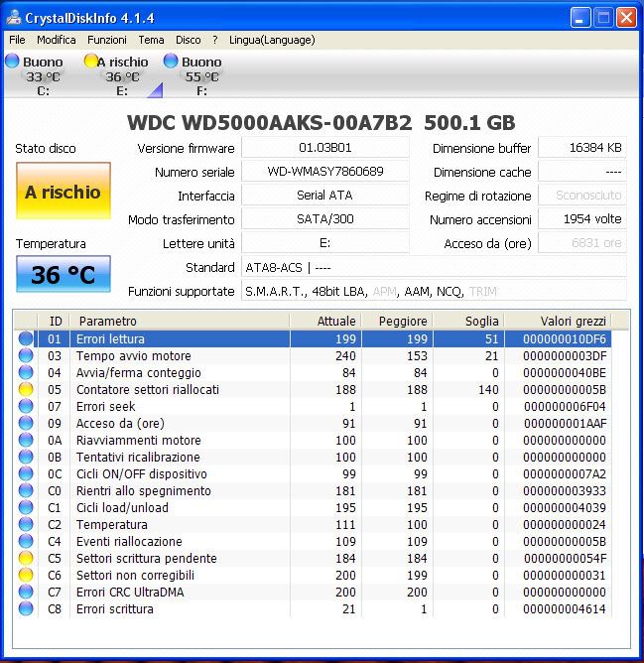Click the 36 °C temperature button

[x=64, y=274]
